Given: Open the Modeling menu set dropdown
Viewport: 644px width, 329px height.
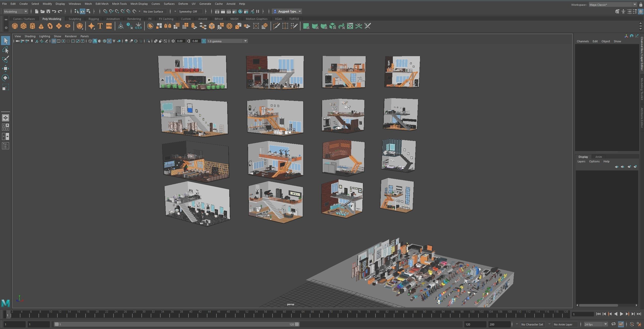Looking at the screenshot, I should 25,11.
